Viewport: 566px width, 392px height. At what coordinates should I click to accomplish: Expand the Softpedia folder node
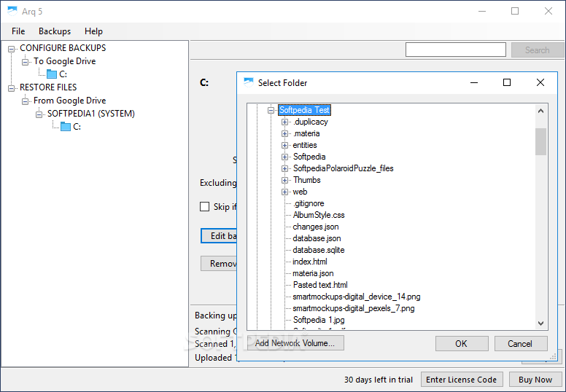(284, 157)
